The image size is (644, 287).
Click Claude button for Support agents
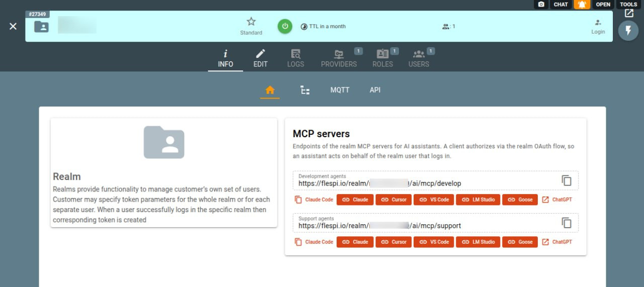pyautogui.click(x=355, y=242)
